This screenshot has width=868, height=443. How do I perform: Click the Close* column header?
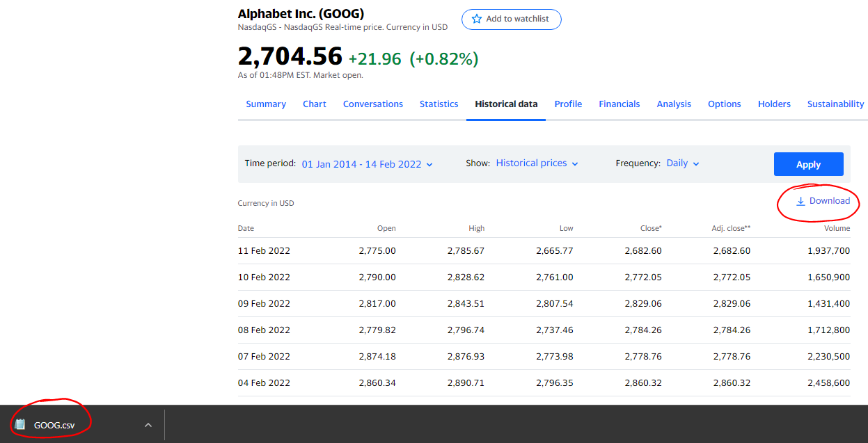[x=651, y=228]
